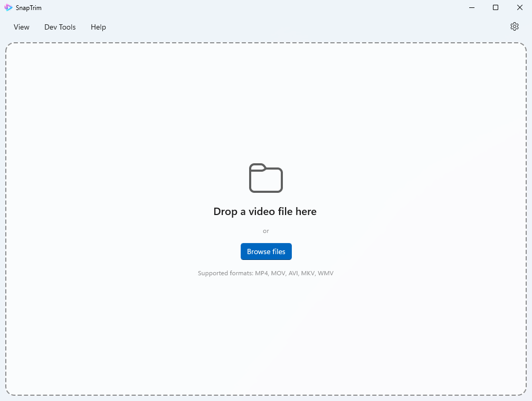Minimize the SnapTrim window
532x401 pixels.
471,7
